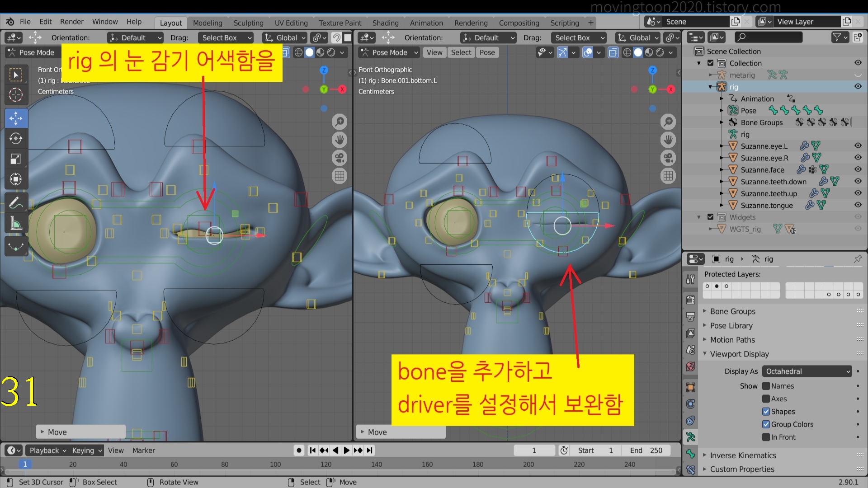Enable Axes checkbox in Viewport Display
This screenshot has width=868, height=488.
[x=766, y=399]
